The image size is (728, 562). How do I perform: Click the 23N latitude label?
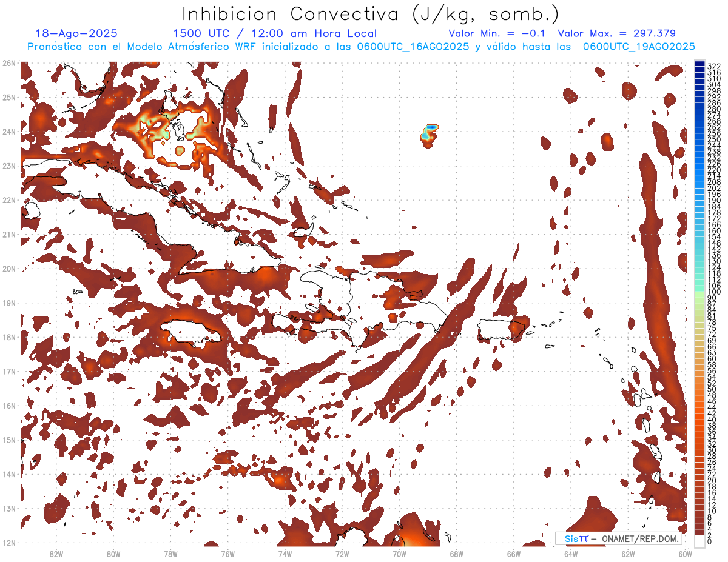[9, 166]
